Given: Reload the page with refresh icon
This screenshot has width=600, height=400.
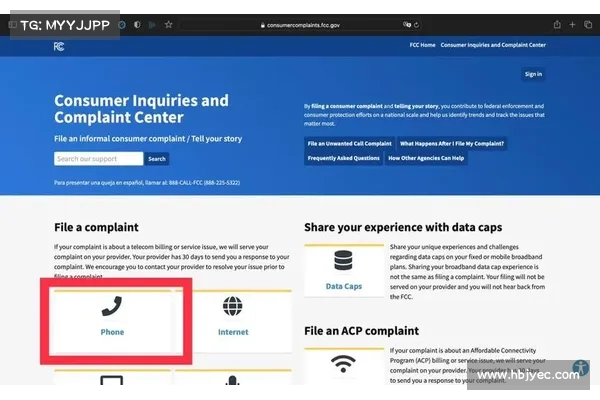Looking at the screenshot, I should pyautogui.click(x=416, y=25).
